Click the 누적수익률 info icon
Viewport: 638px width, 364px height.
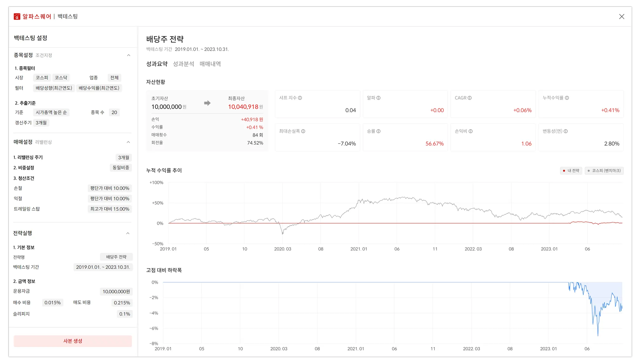tap(567, 98)
